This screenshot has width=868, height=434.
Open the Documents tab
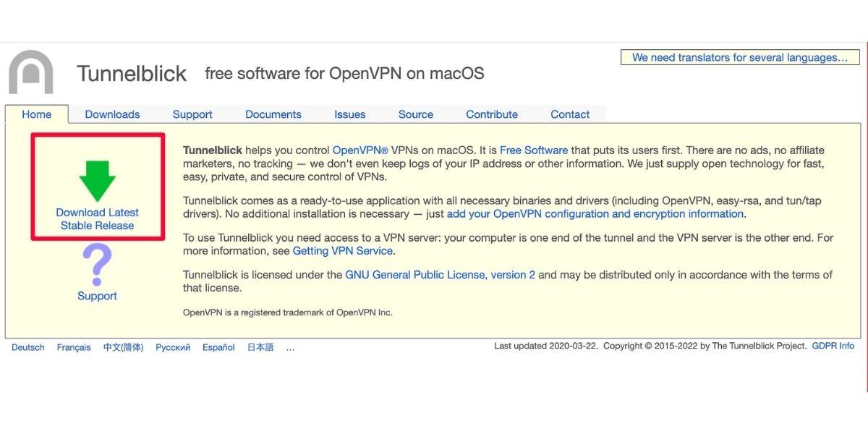point(273,114)
